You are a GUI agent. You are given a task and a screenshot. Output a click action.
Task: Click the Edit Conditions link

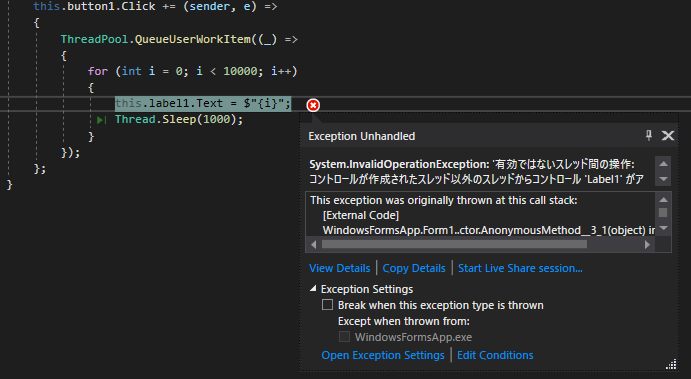495,355
